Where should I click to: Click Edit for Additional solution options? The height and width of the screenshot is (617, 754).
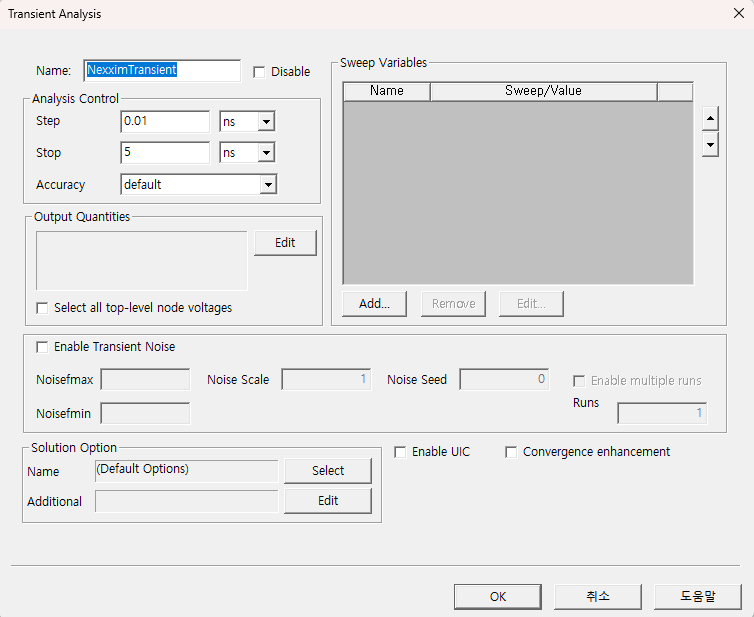point(328,501)
